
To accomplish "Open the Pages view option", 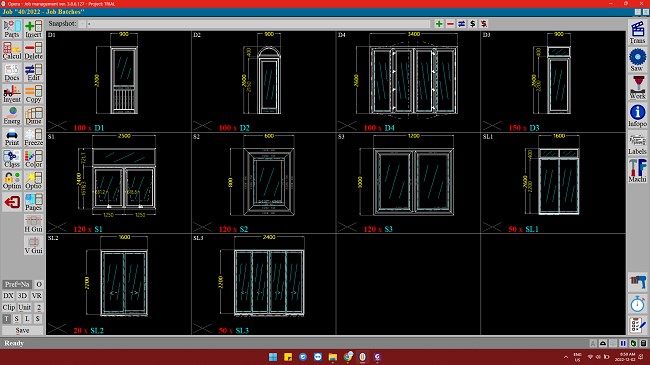I will pyautogui.click(x=34, y=202).
